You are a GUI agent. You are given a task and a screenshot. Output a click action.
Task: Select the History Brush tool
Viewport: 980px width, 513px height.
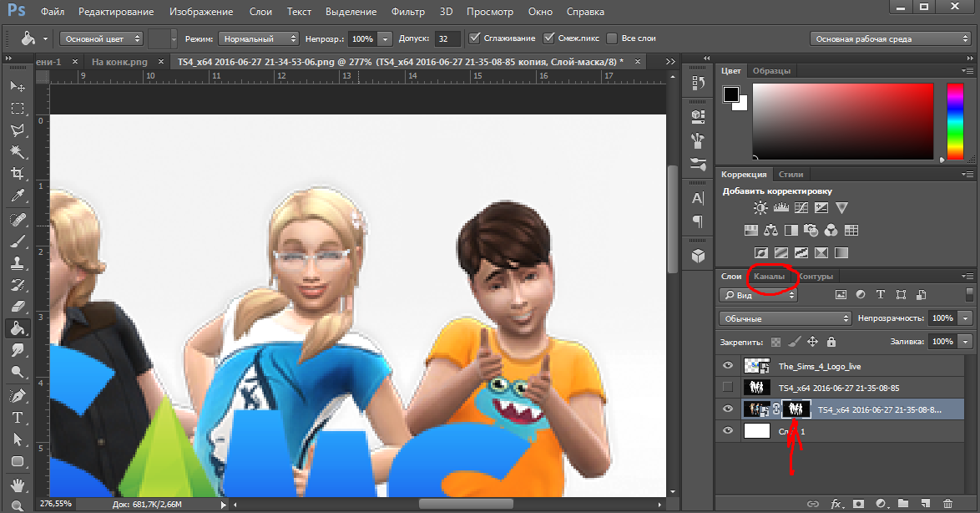[x=18, y=285]
